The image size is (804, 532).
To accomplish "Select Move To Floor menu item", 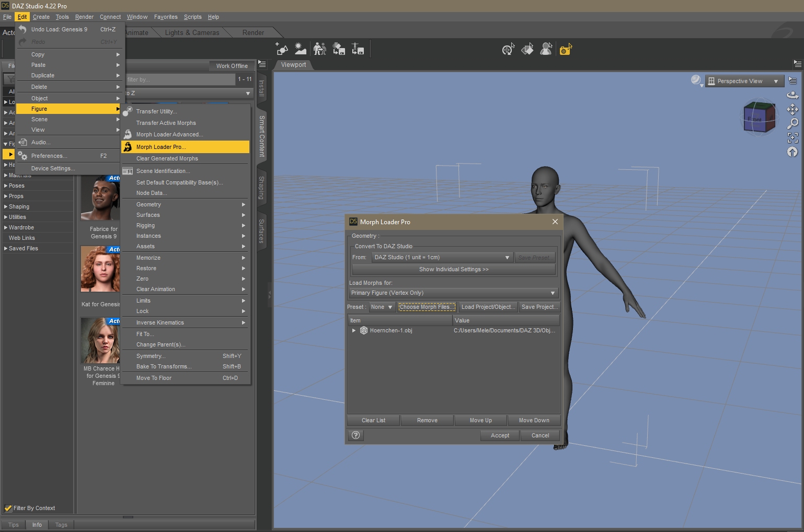I will [185, 378].
